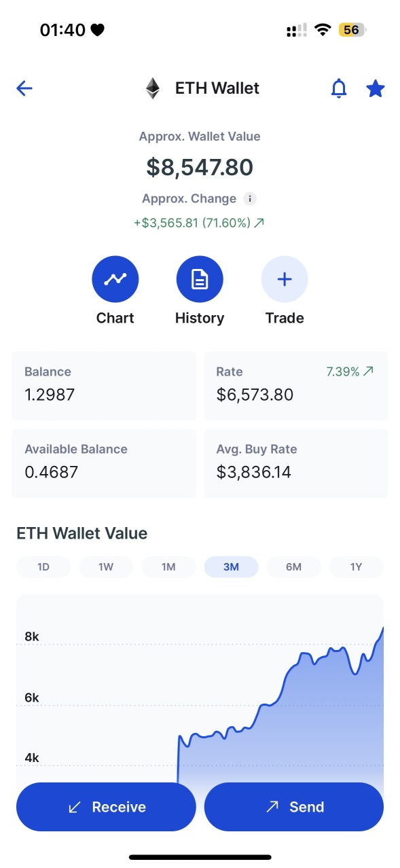Show info for Approx. Change

[x=250, y=199]
